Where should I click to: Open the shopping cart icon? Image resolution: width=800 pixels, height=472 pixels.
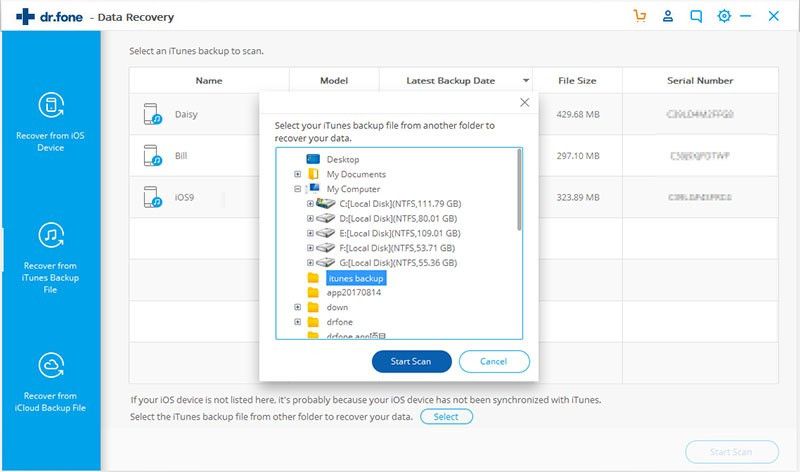tap(639, 16)
